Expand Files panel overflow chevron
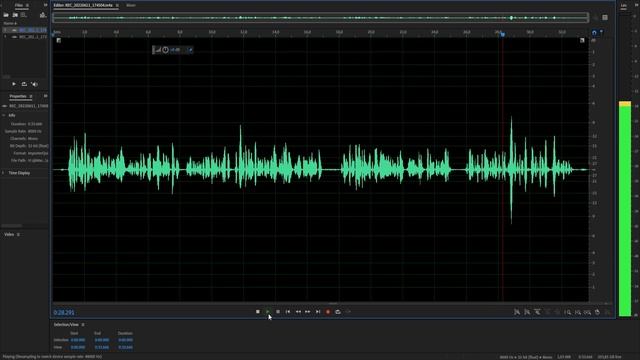Viewport: 640px width, 360px height. click(x=45, y=5)
